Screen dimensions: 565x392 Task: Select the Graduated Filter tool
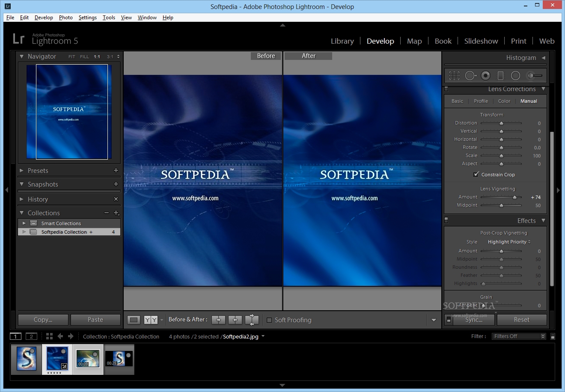[500, 76]
